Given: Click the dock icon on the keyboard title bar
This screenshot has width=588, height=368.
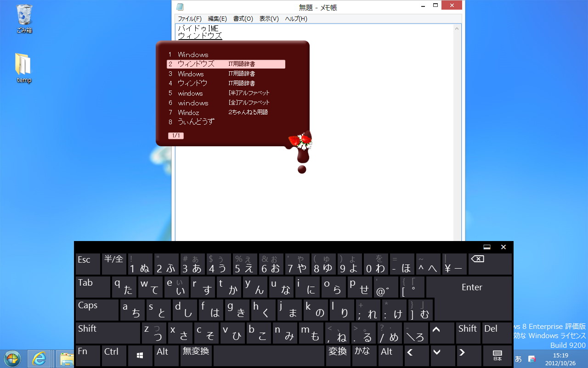Looking at the screenshot, I should pos(486,247).
